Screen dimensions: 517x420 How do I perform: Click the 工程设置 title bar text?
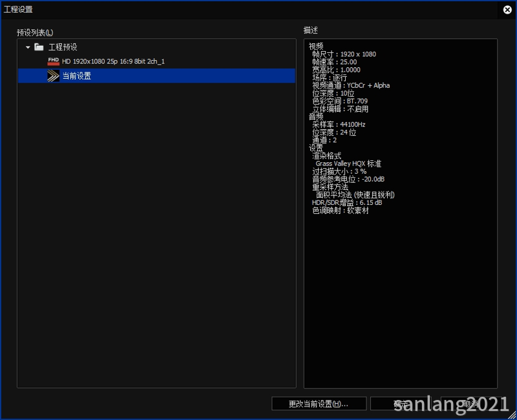click(18, 10)
